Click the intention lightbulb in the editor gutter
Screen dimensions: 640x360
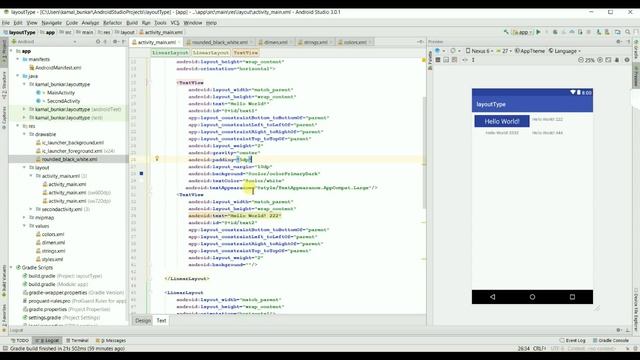157,159
